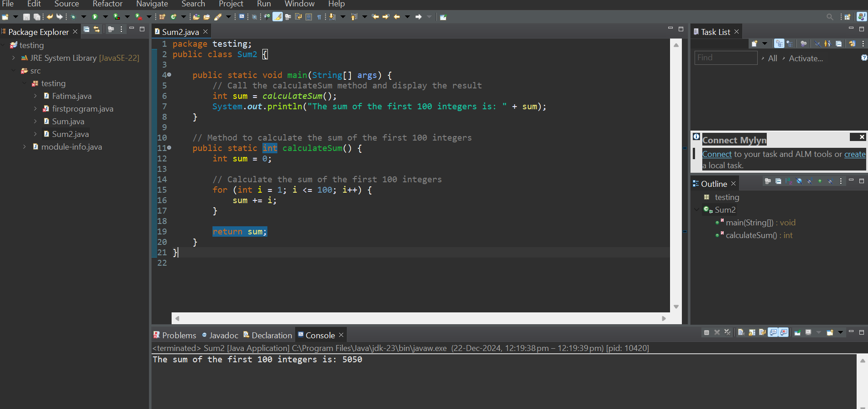Image resolution: width=868 pixels, height=409 pixels.
Task: Click the editor's horizontal scrollbar track
Action: coord(420,318)
